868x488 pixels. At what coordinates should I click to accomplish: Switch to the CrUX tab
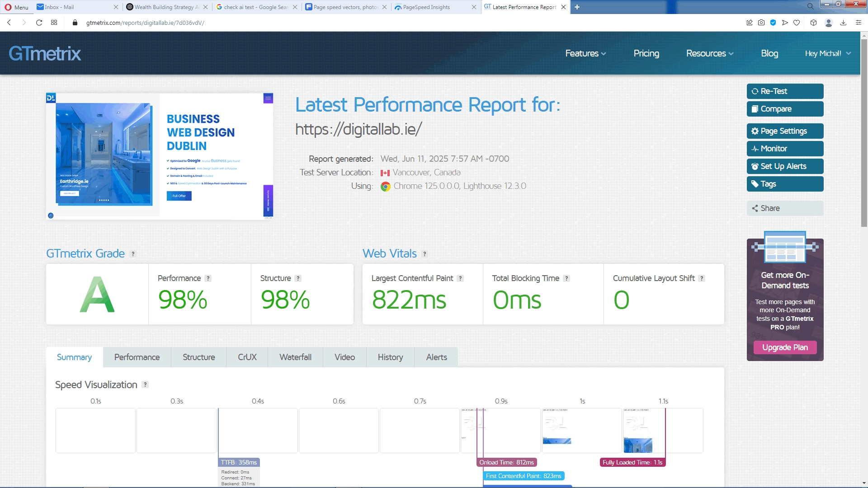pyautogui.click(x=247, y=357)
